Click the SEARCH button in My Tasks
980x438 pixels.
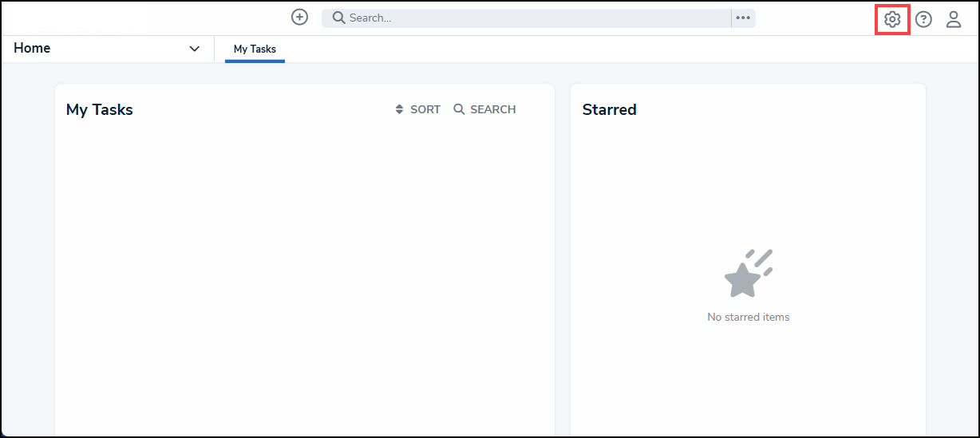tap(484, 109)
